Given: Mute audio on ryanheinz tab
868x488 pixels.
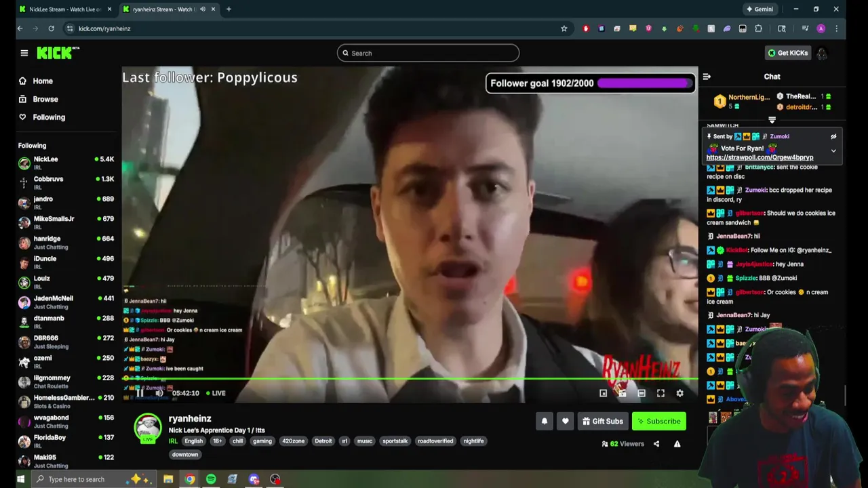Looking at the screenshot, I should [202, 9].
